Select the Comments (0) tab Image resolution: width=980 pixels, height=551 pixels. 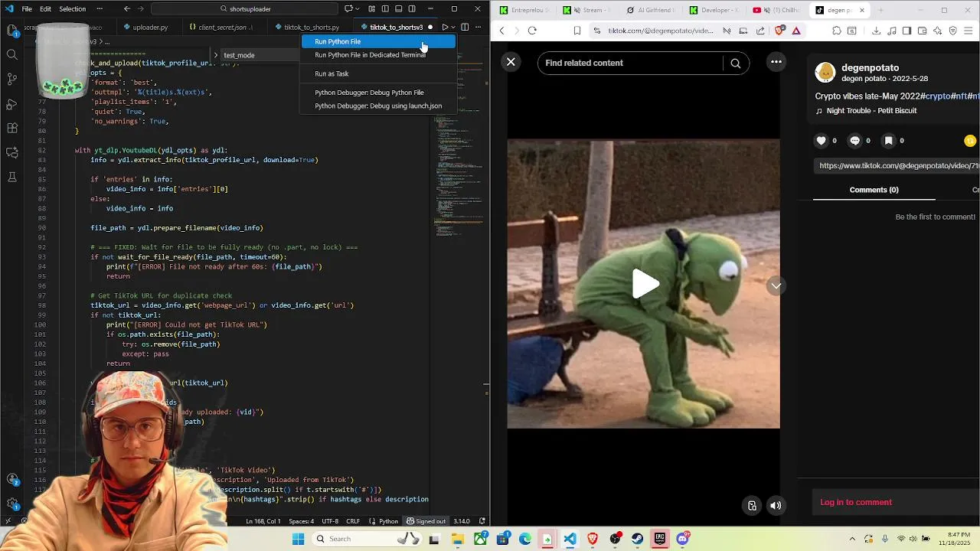pos(874,190)
